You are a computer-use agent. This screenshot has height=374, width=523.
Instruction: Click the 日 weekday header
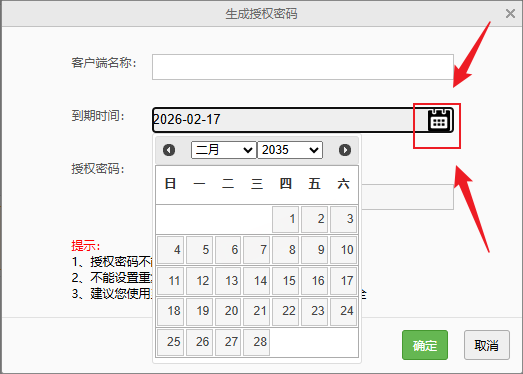170,184
